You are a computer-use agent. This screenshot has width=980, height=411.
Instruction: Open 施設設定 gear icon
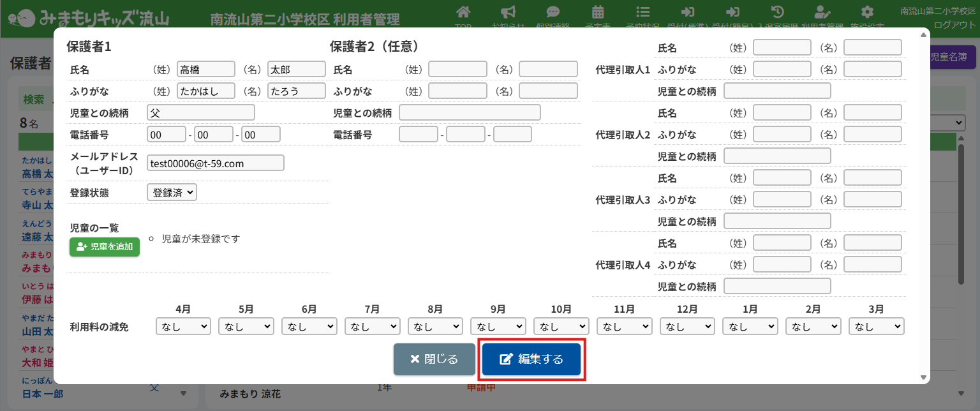click(867, 12)
